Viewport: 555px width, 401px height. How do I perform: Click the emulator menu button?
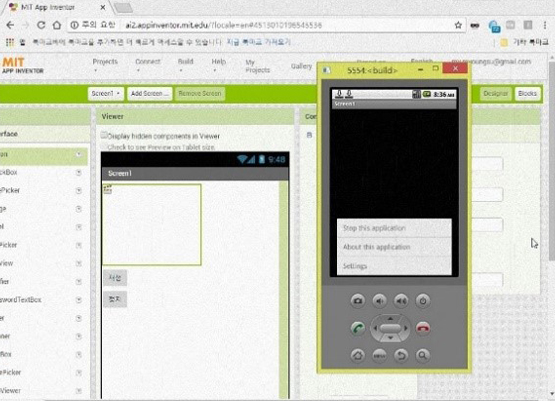pos(379,355)
